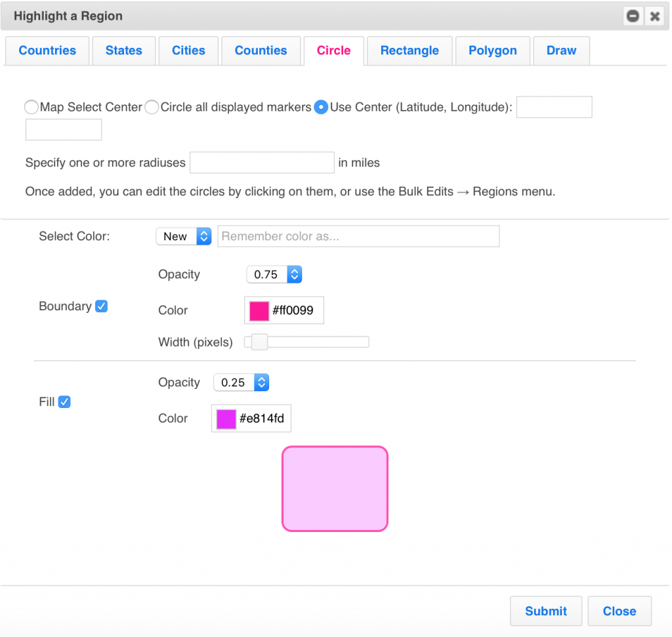Open the Select Color New dropdown
The width and height of the screenshot is (672, 637).
tap(183, 236)
